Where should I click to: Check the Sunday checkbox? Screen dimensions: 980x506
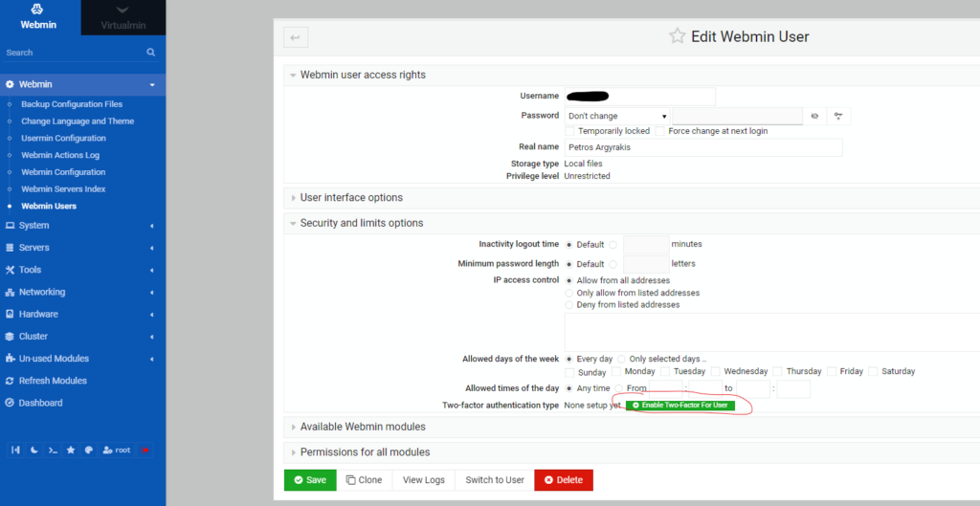point(569,372)
